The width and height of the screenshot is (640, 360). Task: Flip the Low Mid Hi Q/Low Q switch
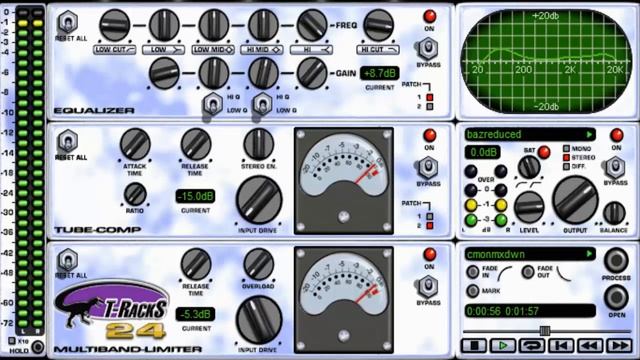(x=212, y=104)
